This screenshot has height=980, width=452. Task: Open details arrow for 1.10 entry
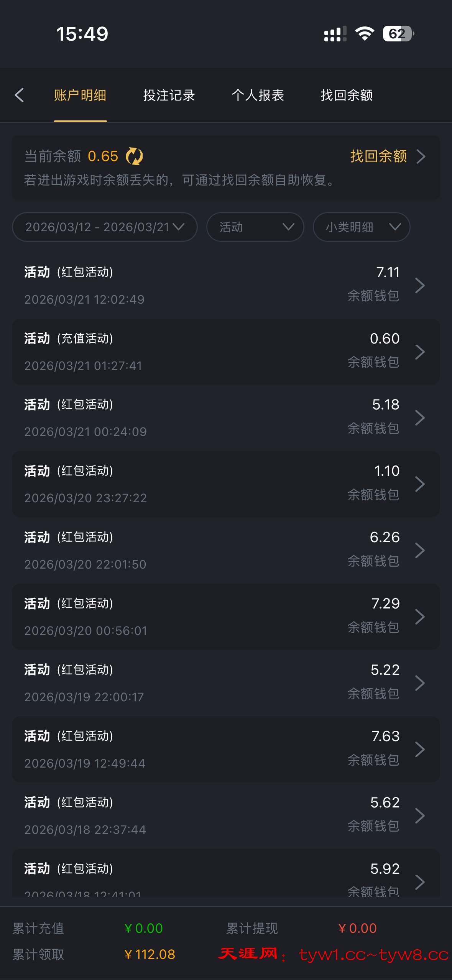420,484
